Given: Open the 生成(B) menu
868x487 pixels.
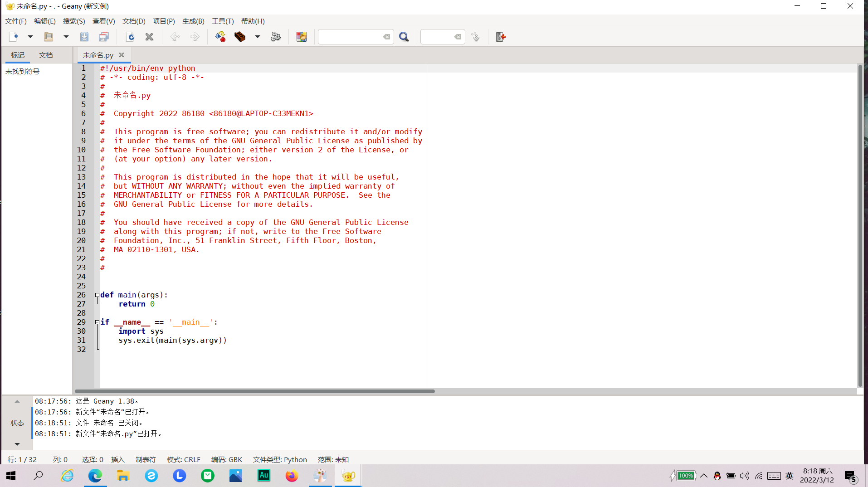Looking at the screenshot, I should point(193,21).
